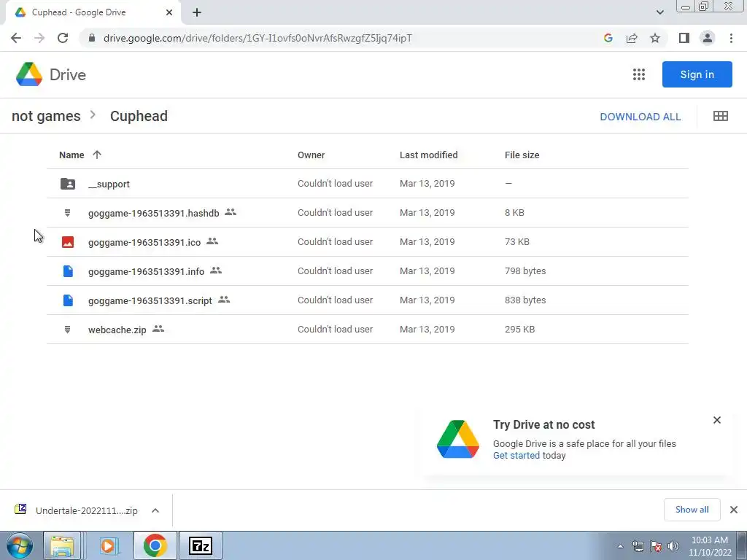This screenshot has width=747, height=560.
Task: Click the volume speaker tray icon
Action: (x=673, y=547)
